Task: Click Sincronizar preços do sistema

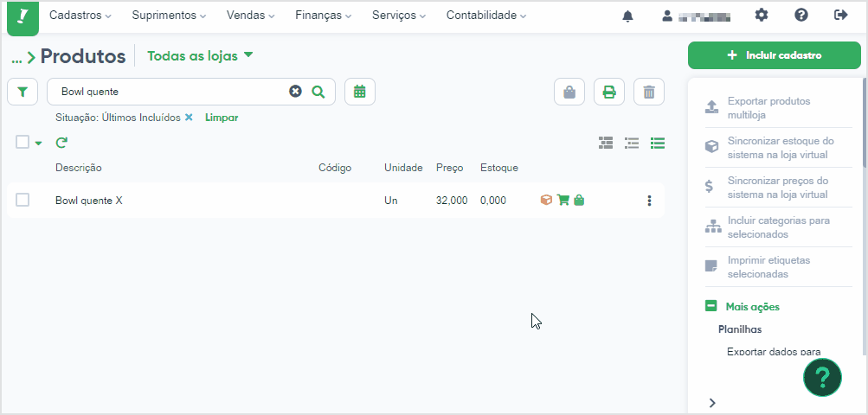Action: [778, 188]
